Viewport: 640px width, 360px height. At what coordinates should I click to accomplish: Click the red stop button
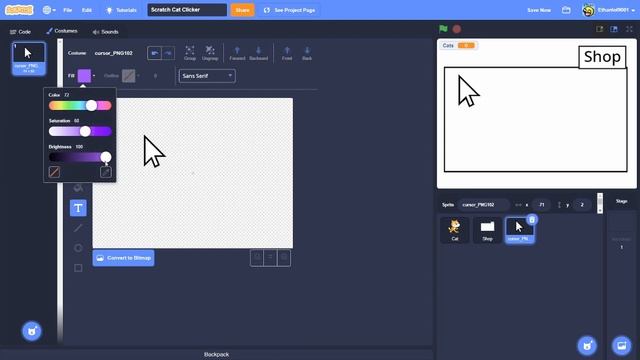coord(457,29)
